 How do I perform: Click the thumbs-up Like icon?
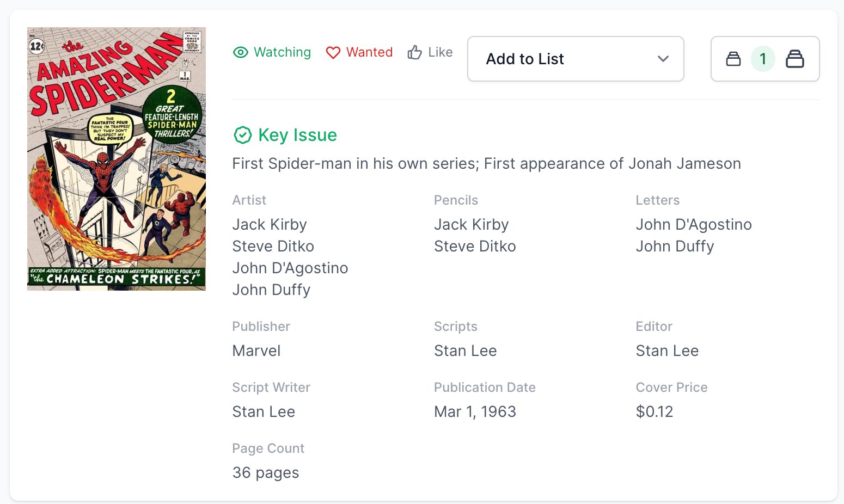(x=415, y=52)
